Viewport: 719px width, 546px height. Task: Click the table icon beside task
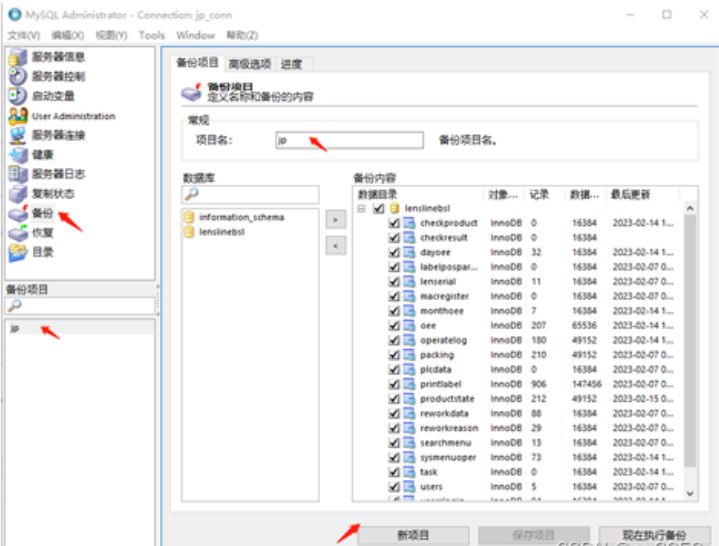pyautogui.click(x=409, y=472)
